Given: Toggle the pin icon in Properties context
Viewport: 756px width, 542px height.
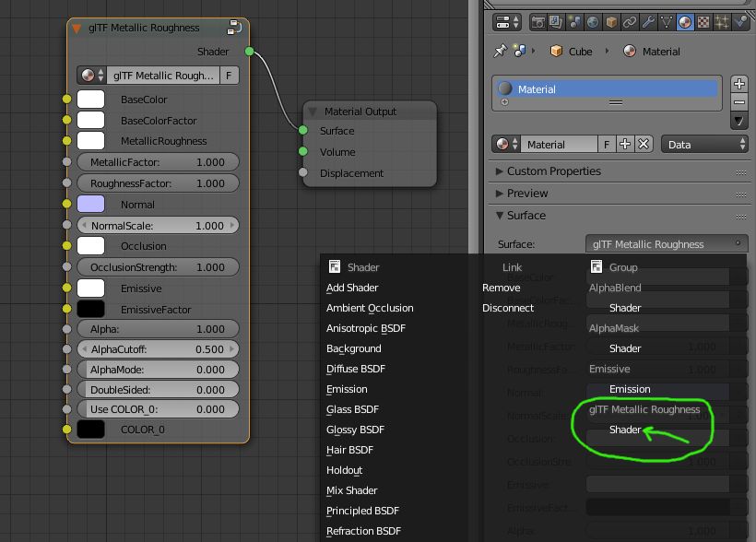Looking at the screenshot, I should point(500,51).
